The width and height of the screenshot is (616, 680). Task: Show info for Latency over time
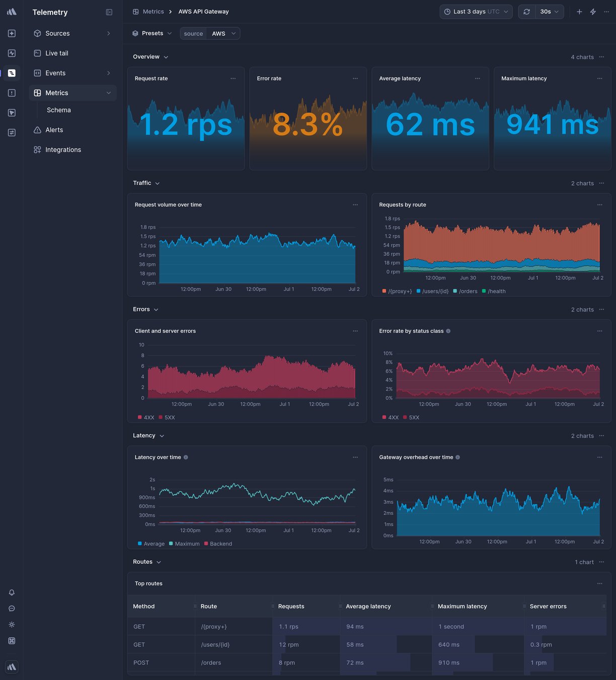(186, 458)
